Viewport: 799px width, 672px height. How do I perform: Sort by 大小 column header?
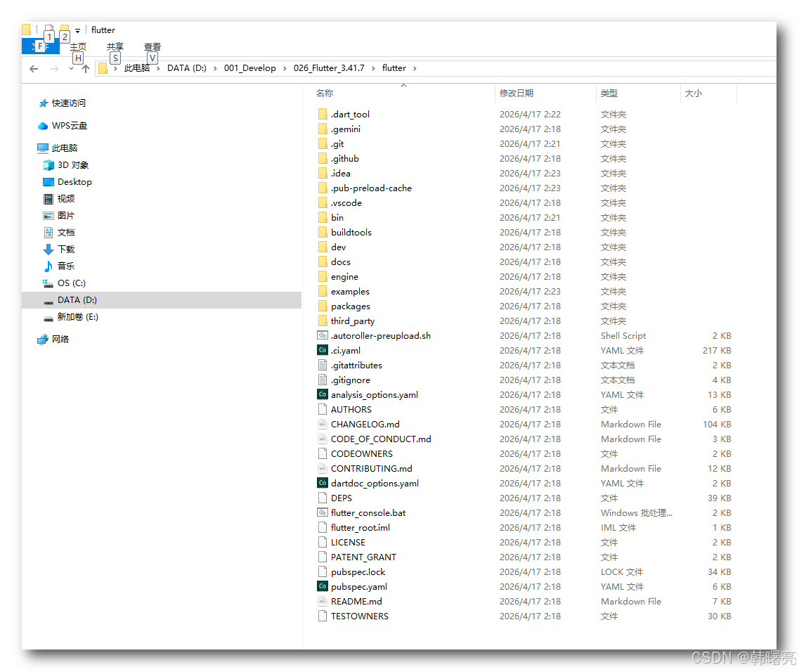coord(693,93)
